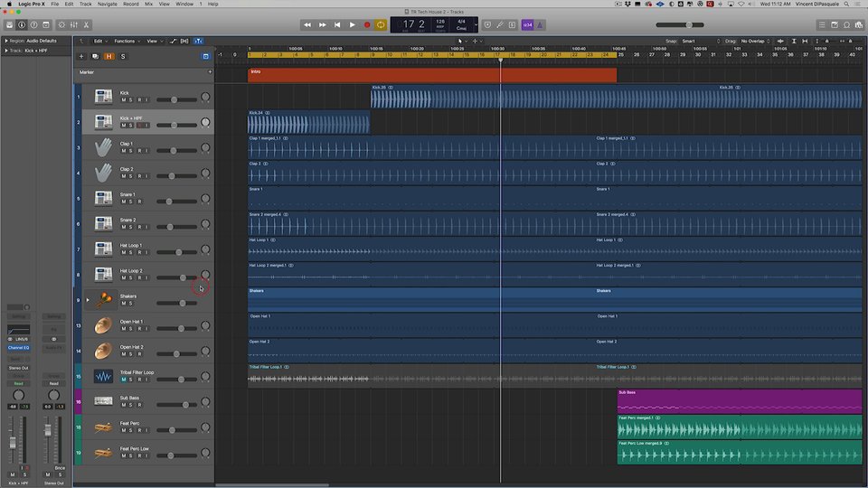The image size is (868, 488).
Task: Toggle the yellow Cycle mode button
Action: coord(381,25)
